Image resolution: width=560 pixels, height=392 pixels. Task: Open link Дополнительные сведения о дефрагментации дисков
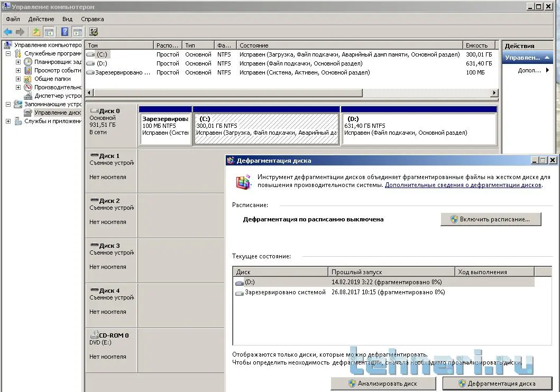[x=463, y=185]
